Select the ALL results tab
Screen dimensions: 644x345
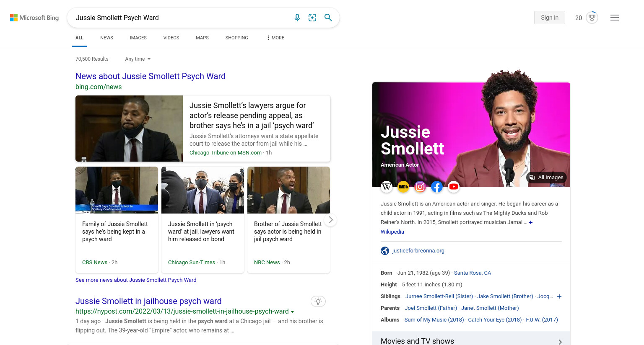tap(79, 38)
